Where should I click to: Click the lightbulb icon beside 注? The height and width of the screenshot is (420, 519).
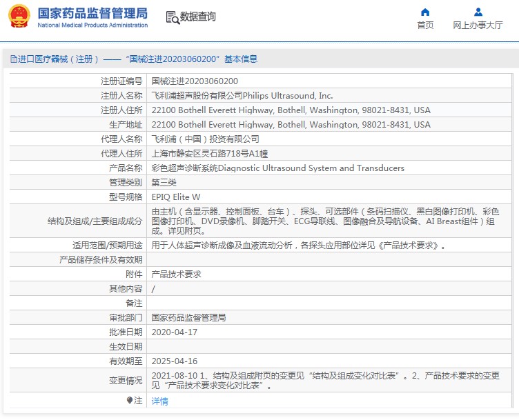click(130, 401)
